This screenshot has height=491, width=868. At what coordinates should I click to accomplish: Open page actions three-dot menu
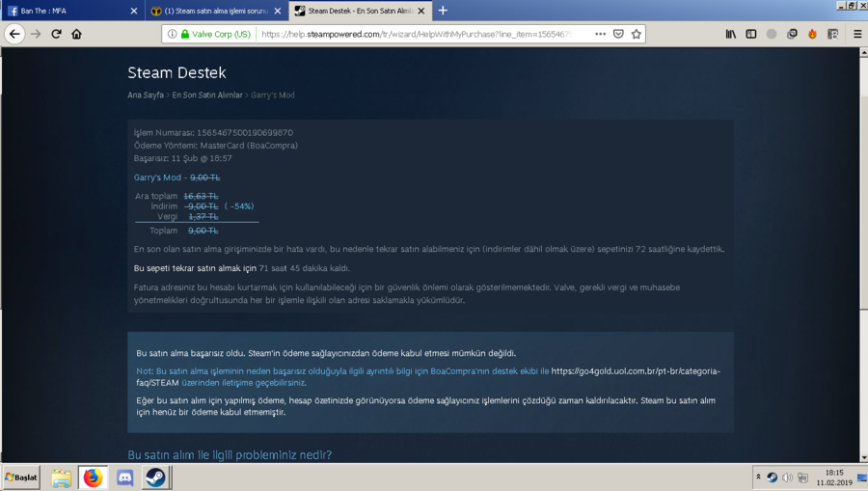pyautogui.click(x=600, y=35)
